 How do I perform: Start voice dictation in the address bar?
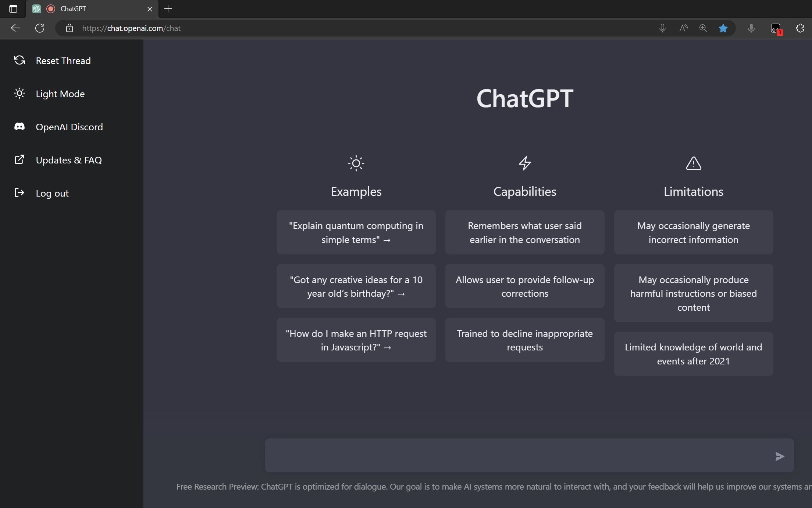662,28
